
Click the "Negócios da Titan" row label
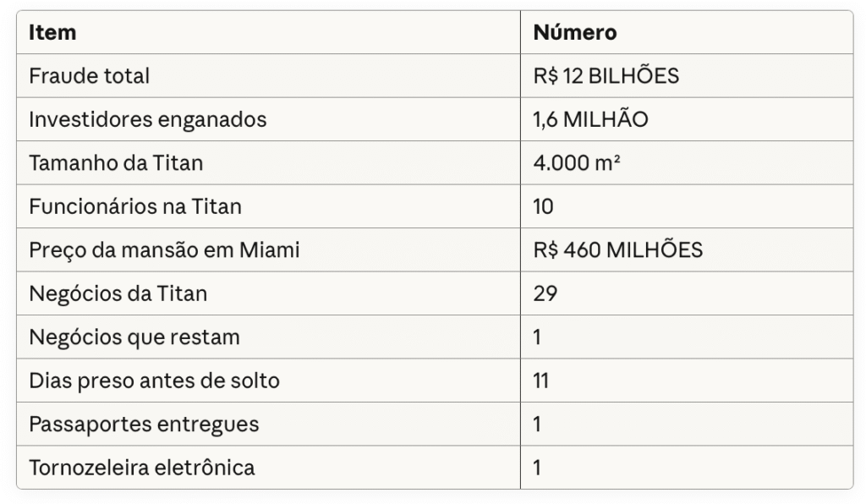coord(118,293)
